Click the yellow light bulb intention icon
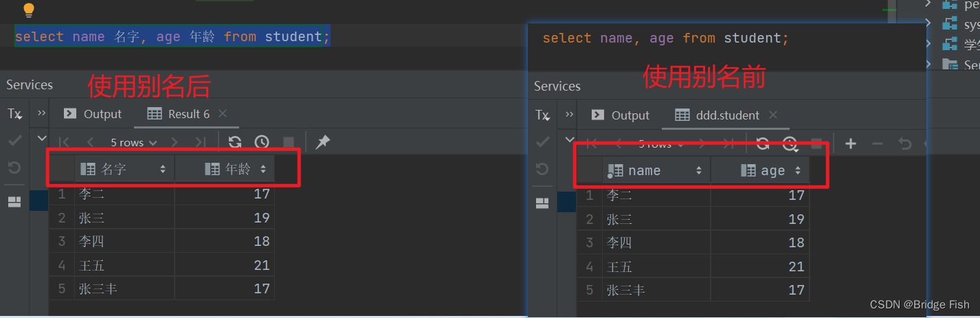 (28, 10)
